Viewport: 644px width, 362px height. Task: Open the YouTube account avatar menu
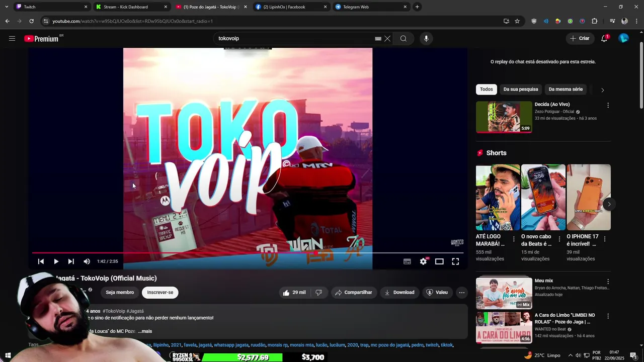point(624,38)
